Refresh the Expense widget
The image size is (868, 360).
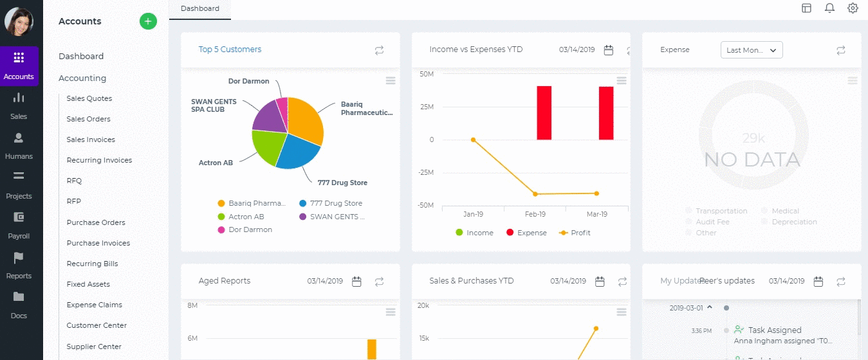[x=840, y=50]
